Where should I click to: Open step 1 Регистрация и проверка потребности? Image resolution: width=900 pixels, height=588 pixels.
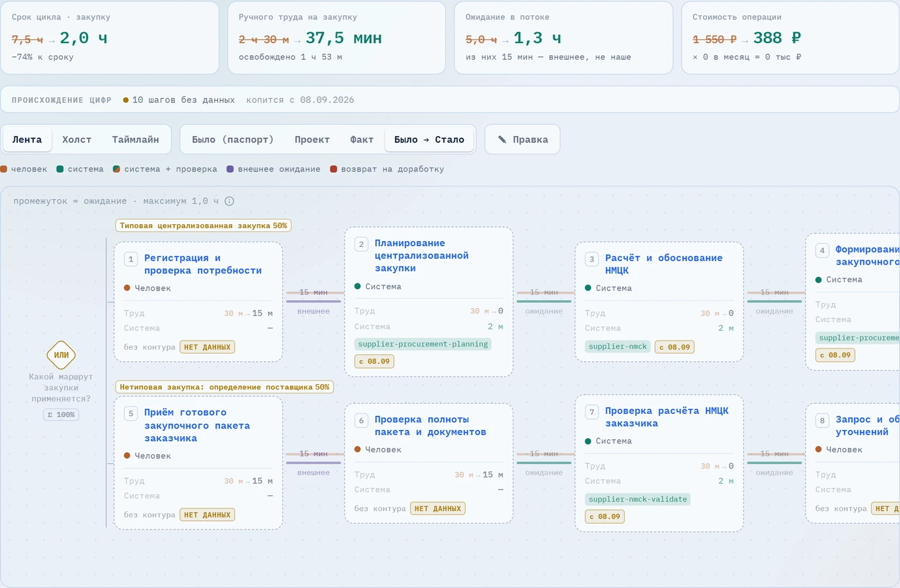click(x=198, y=302)
